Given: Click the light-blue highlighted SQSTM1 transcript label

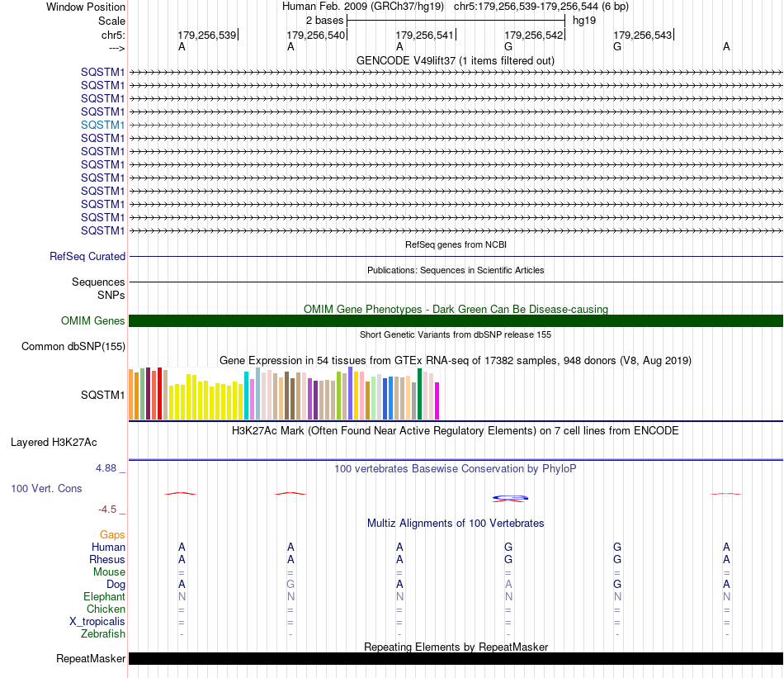Looking at the screenshot, I should [x=102, y=125].
